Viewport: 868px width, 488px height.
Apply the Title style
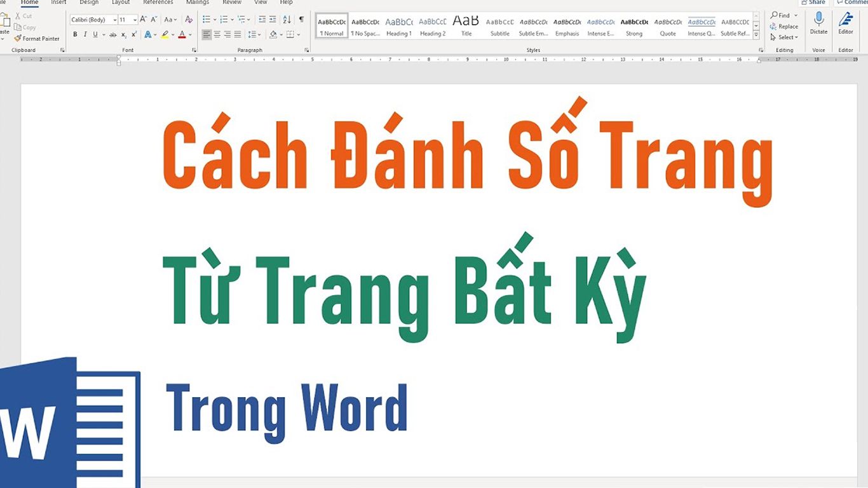[x=466, y=26]
